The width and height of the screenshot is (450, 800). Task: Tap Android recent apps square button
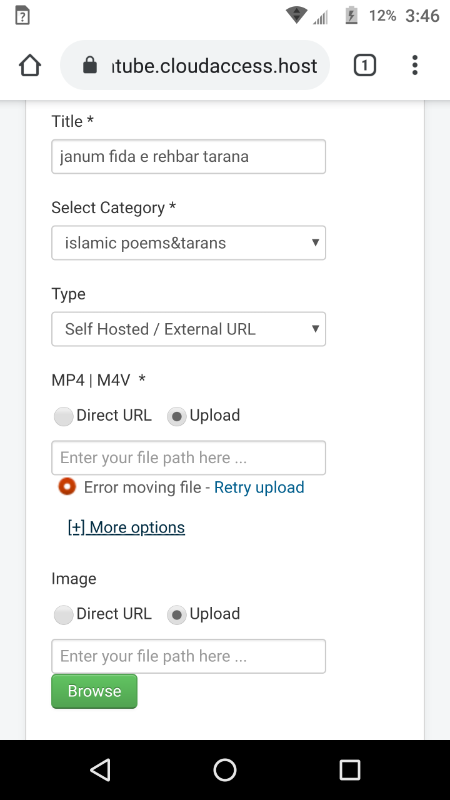(x=350, y=769)
